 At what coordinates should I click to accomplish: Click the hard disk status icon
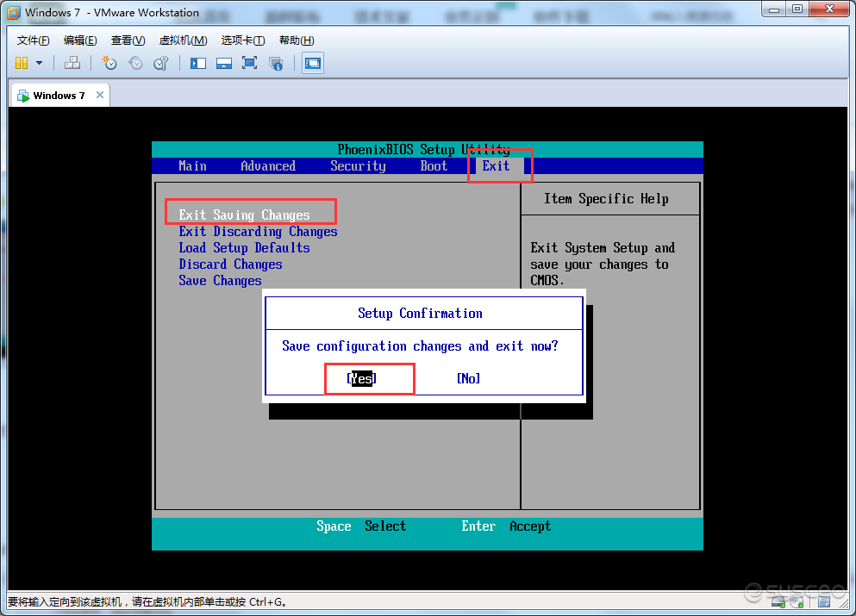(778, 602)
